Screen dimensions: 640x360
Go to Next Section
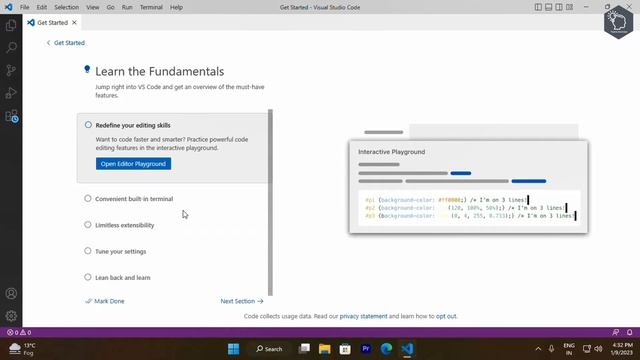(x=242, y=301)
